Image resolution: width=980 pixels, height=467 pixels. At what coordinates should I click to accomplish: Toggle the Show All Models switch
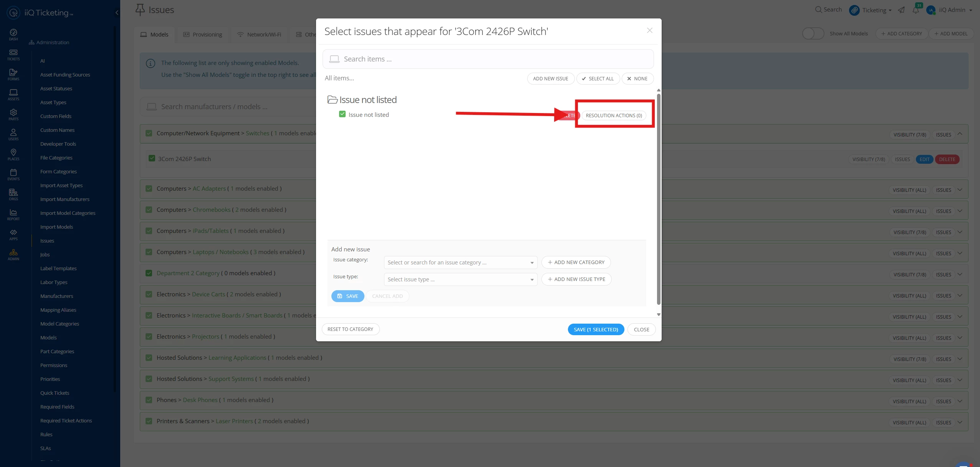click(813, 33)
